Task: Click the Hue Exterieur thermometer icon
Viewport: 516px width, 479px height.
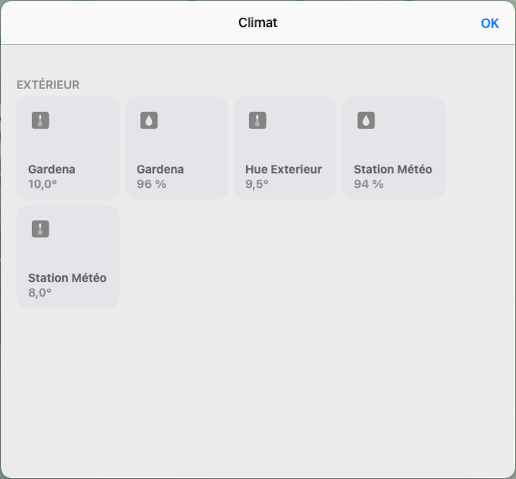Action: (258, 120)
